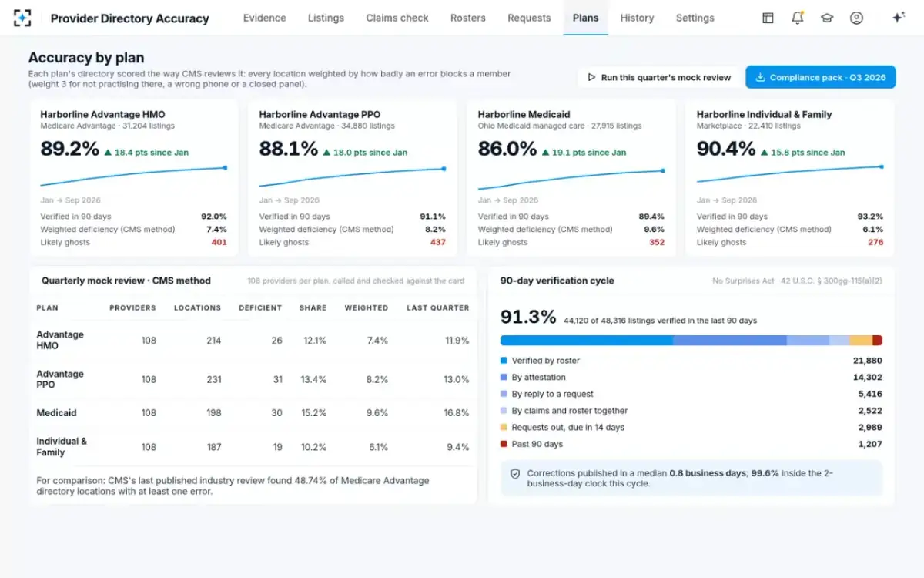Click the Past 90 days red swatch
924x578 pixels.
[504, 444]
